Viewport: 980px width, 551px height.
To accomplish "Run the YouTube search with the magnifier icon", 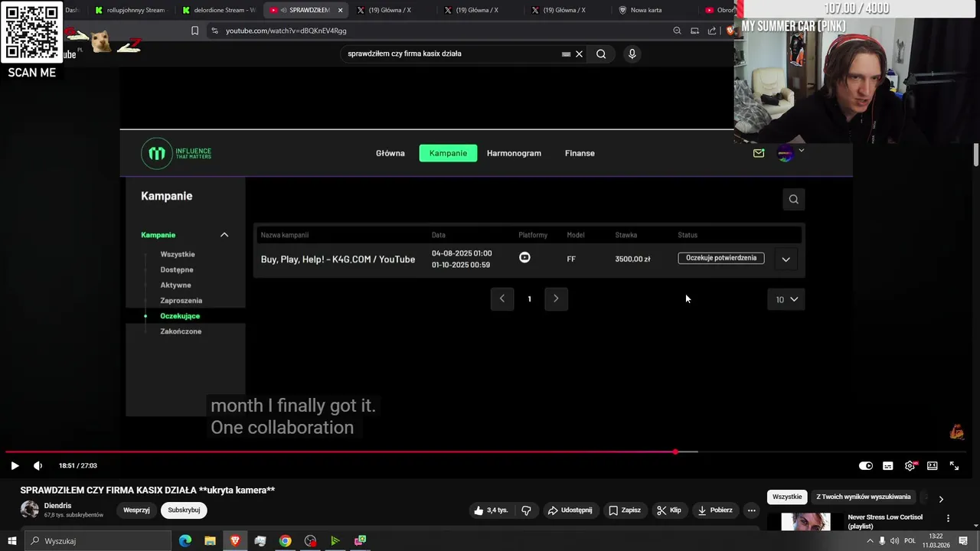I will click(601, 54).
